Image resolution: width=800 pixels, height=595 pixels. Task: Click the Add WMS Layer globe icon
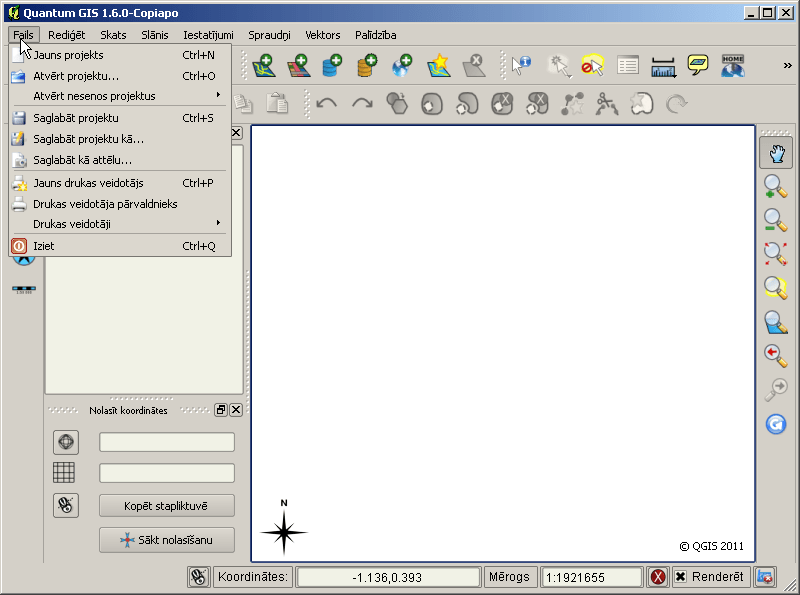pyautogui.click(x=402, y=66)
